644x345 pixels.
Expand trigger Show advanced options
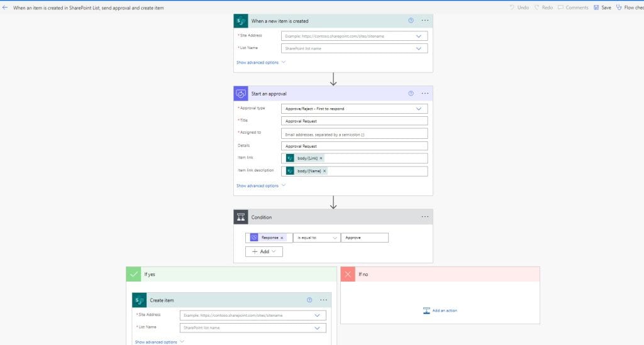point(261,62)
